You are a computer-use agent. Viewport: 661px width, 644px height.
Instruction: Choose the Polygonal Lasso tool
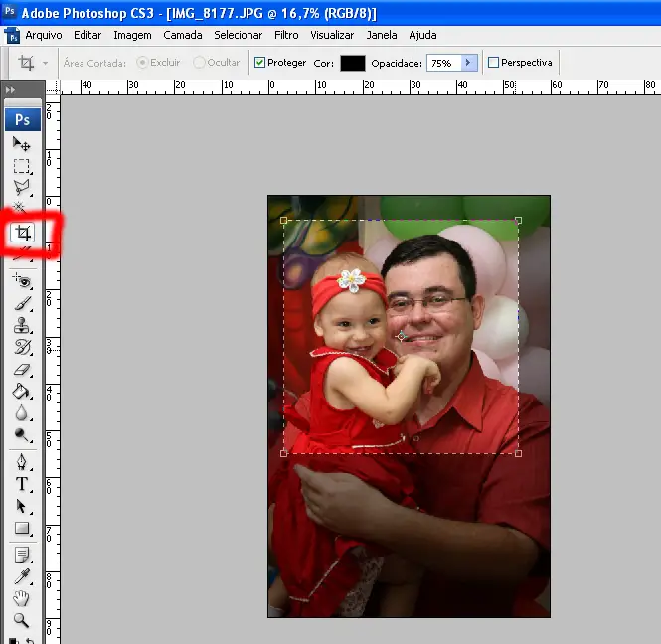tap(22, 187)
